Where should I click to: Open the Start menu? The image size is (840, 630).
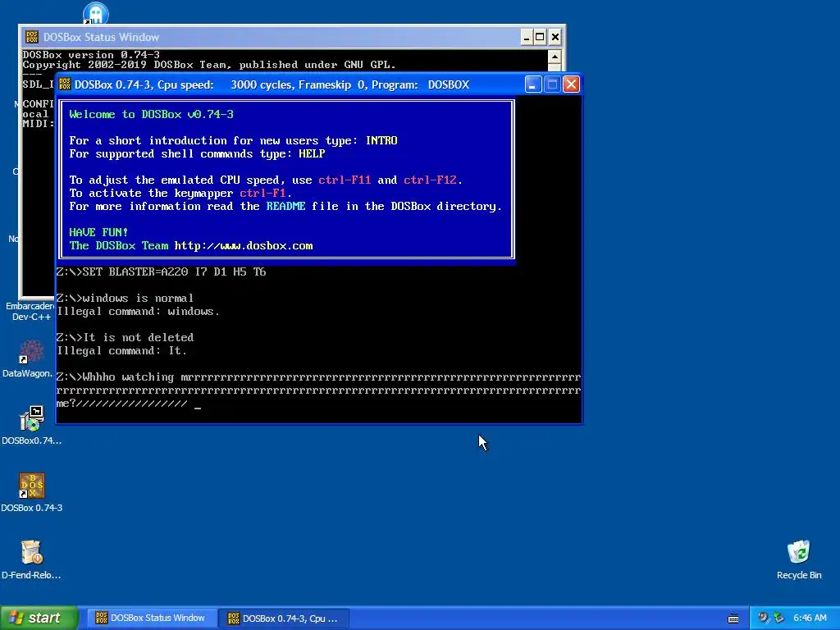coord(39,618)
